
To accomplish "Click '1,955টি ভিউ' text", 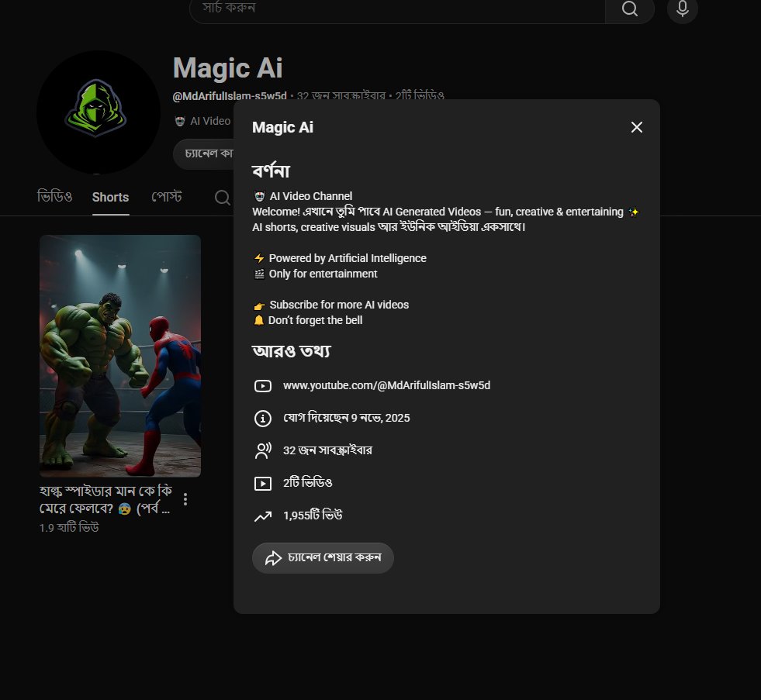I will 313,516.
